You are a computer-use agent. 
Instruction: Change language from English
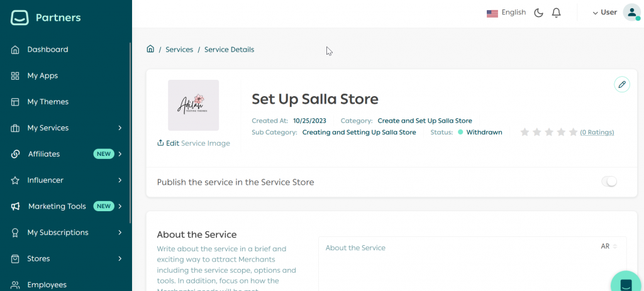pos(506,13)
